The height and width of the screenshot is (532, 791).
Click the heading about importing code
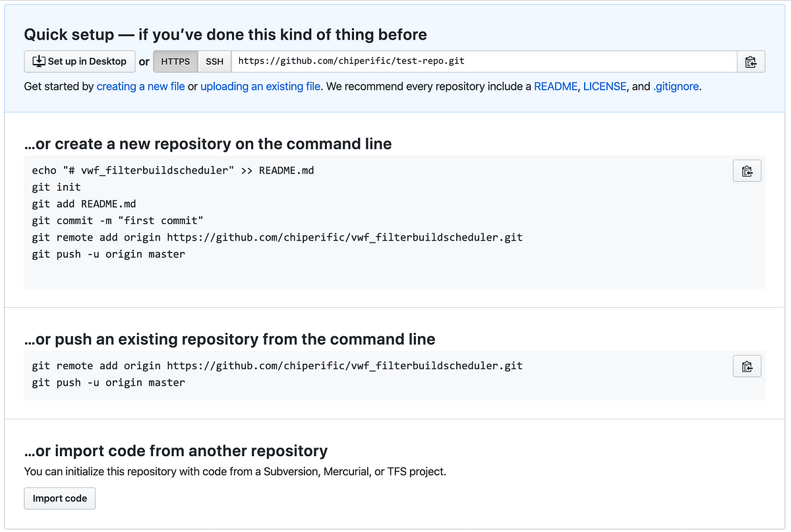tap(175, 451)
